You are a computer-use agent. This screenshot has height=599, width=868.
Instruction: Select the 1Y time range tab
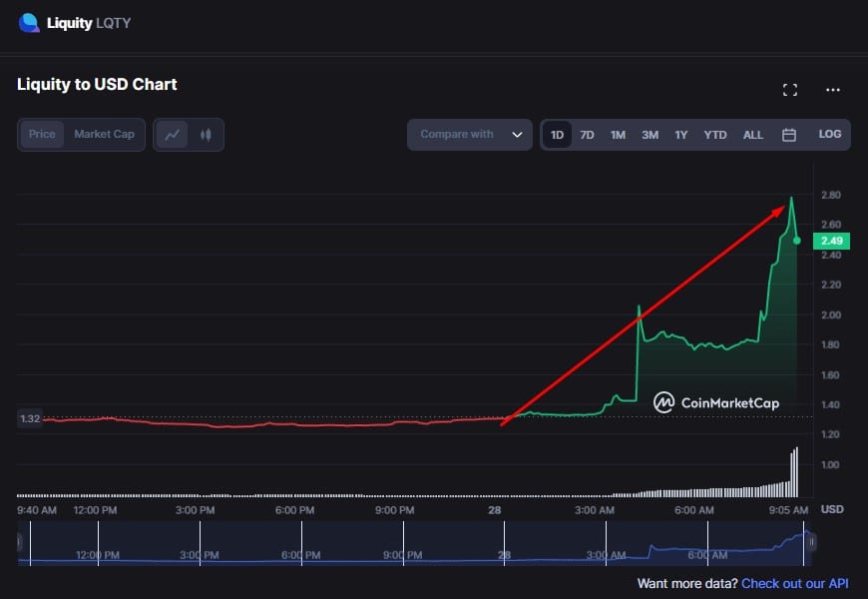(x=680, y=135)
